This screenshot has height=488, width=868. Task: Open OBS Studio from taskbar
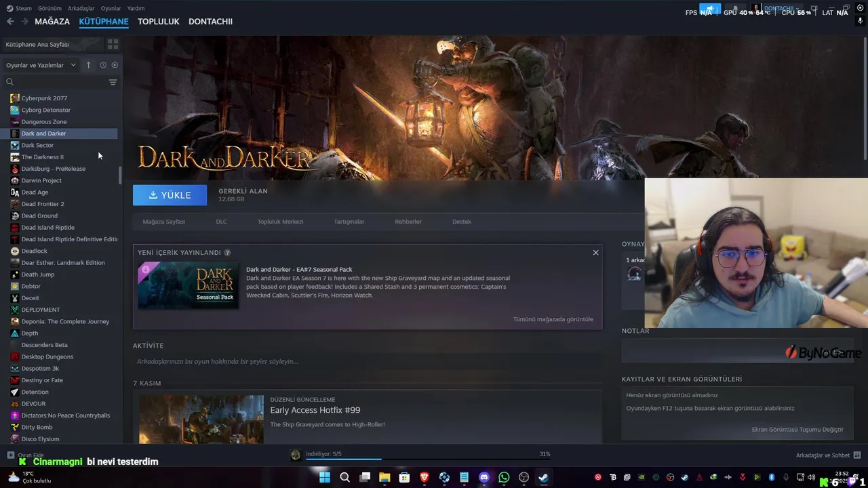tap(524, 477)
